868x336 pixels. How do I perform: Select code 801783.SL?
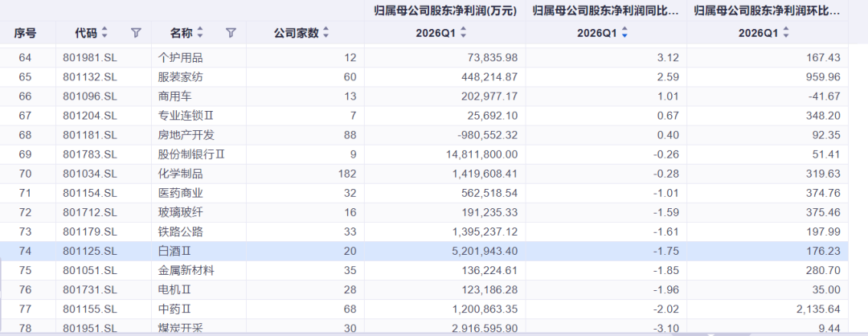coord(90,154)
